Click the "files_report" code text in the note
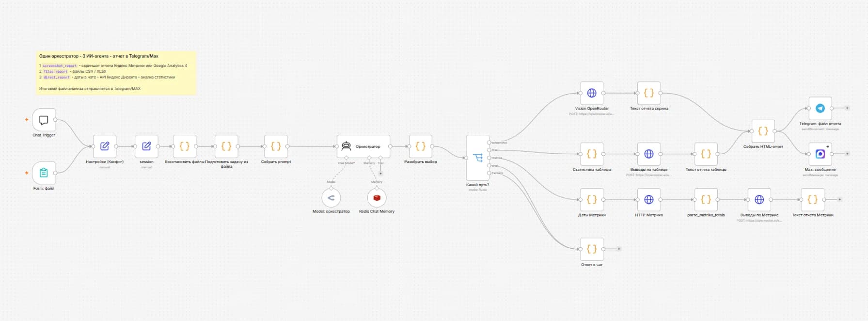Viewport: 868px width, 321px height. click(x=56, y=72)
